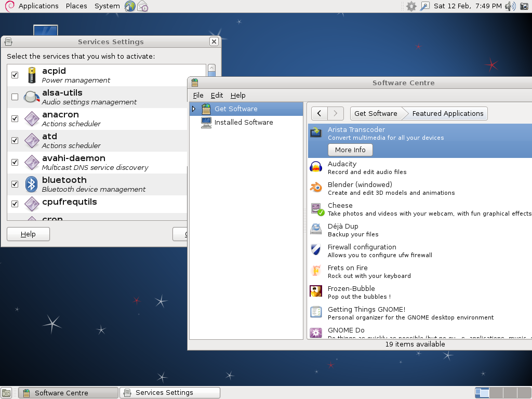Click the Get Software bag icon
The height and width of the screenshot is (399, 532).
(206, 109)
